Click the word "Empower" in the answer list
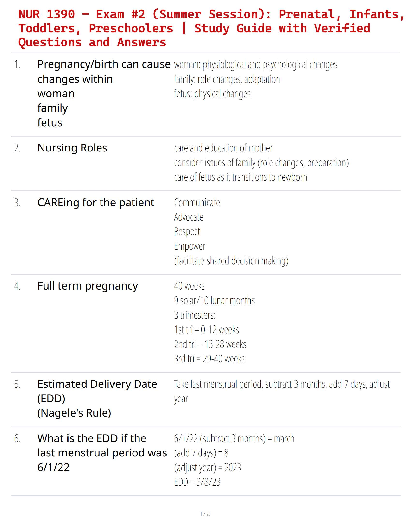Screen dimensions: 411x532 pyautogui.click(x=190, y=246)
